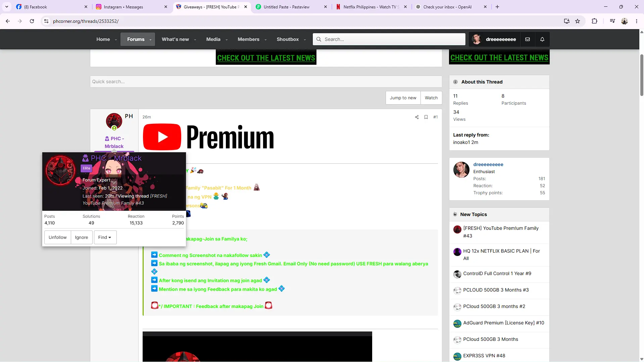The width and height of the screenshot is (644, 362).
Task: Expand the What's new menu arrow
Action: pyautogui.click(x=195, y=40)
